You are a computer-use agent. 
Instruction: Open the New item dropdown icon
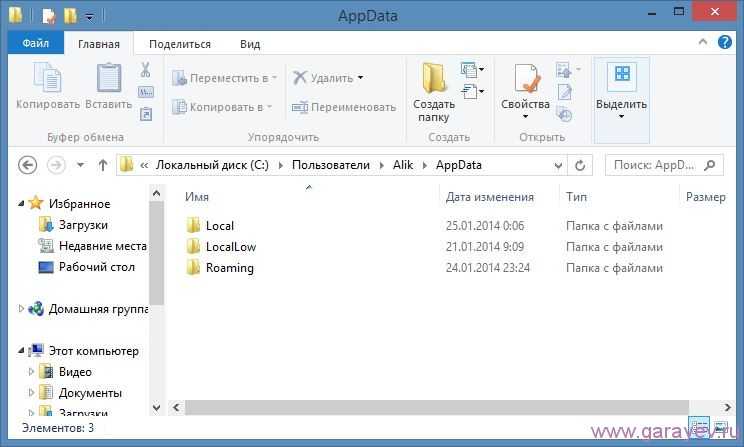coord(472,70)
